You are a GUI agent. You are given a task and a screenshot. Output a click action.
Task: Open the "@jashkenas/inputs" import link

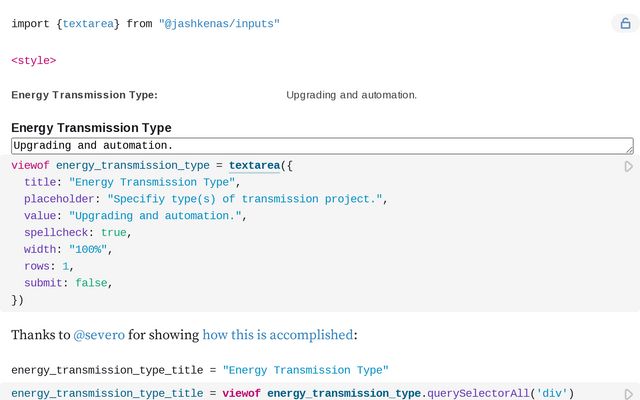pyautogui.click(x=219, y=23)
